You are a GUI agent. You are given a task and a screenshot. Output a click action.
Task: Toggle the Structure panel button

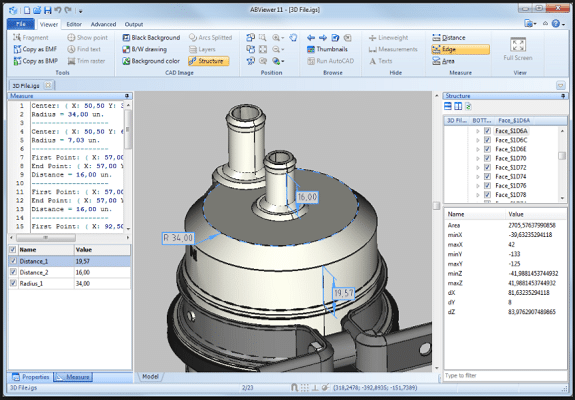(209, 61)
